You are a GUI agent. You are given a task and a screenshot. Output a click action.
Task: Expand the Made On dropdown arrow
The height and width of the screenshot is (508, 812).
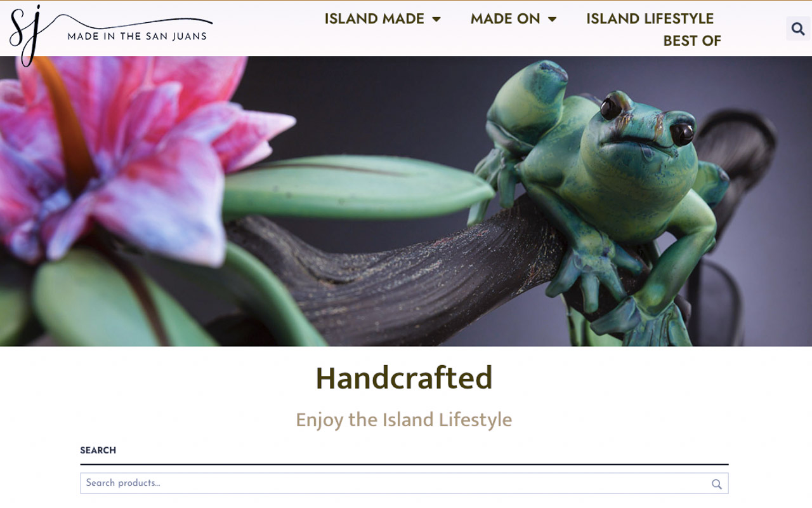point(553,20)
